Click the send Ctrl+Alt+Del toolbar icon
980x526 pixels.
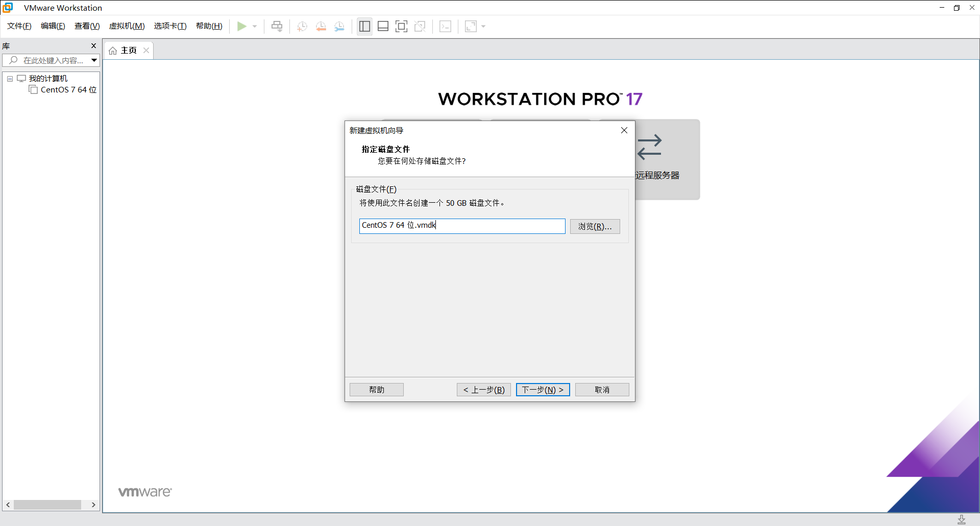coord(277,26)
